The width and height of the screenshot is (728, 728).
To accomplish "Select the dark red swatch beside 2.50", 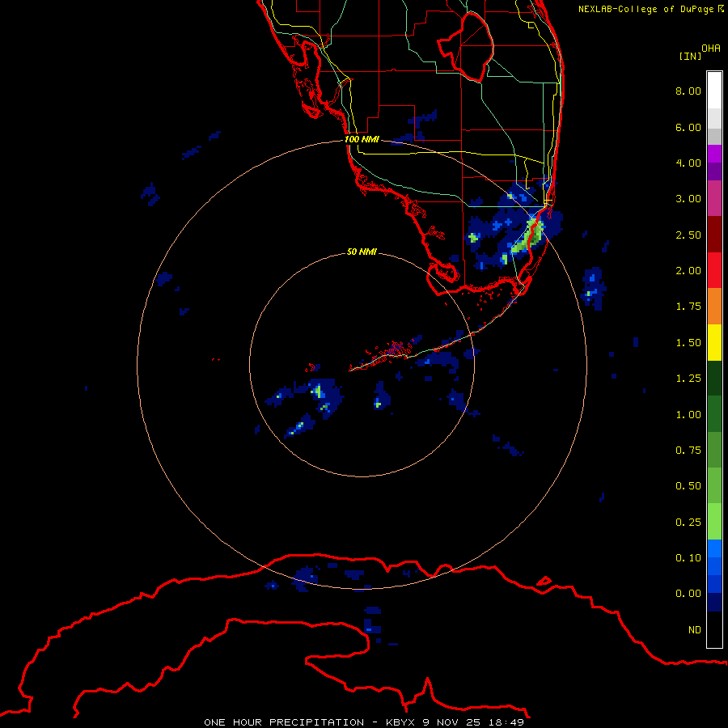I will [714, 235].
